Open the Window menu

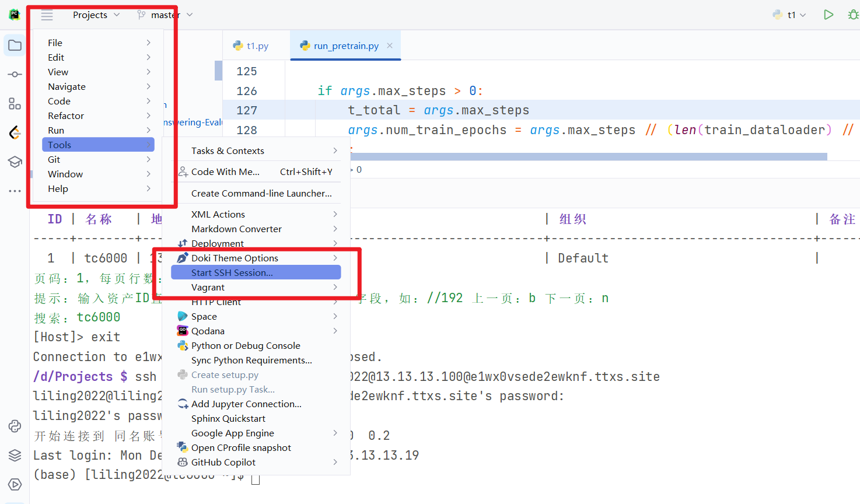pyautogui.click(x=98, y=174)
